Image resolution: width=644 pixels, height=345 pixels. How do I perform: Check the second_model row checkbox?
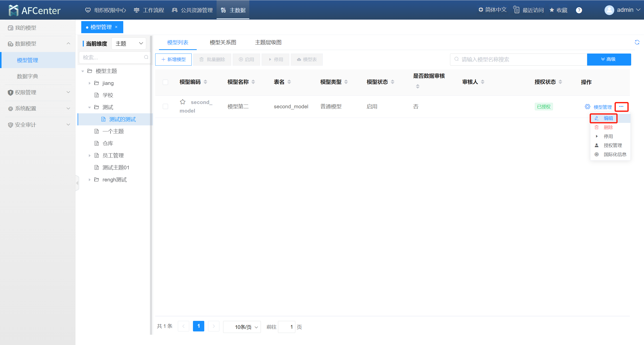[165, 107]
